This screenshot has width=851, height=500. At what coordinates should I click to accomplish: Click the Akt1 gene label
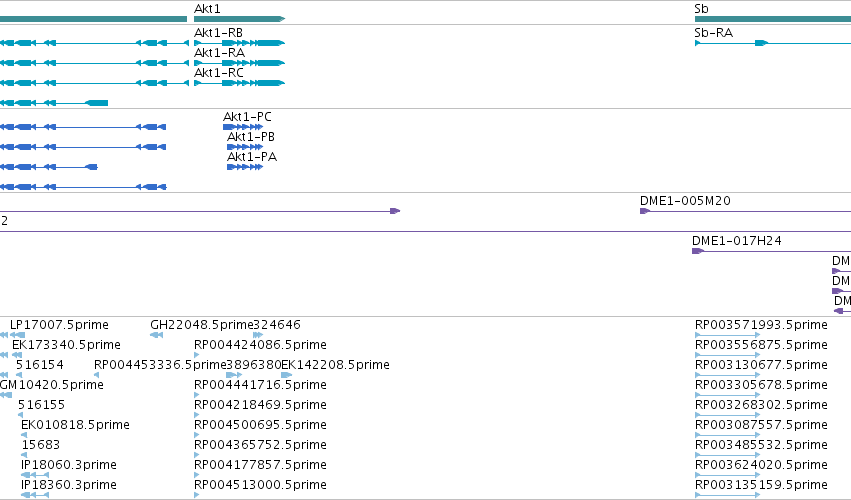(207, 9)
